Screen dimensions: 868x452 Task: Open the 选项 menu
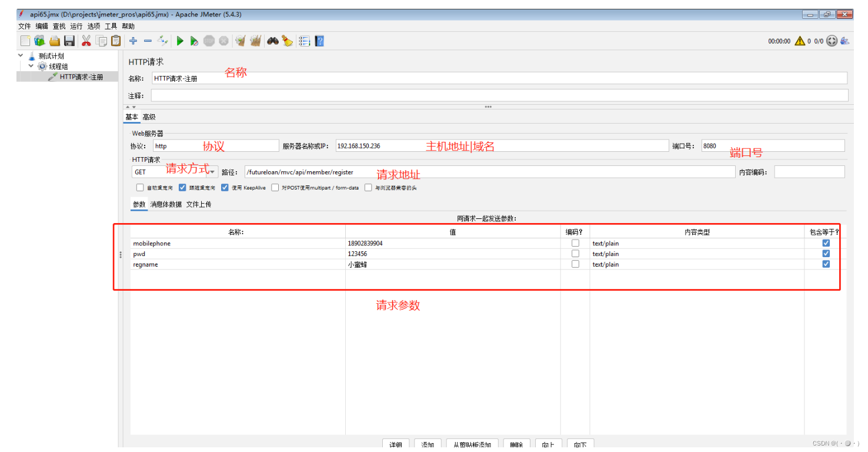tap(94, 26)
